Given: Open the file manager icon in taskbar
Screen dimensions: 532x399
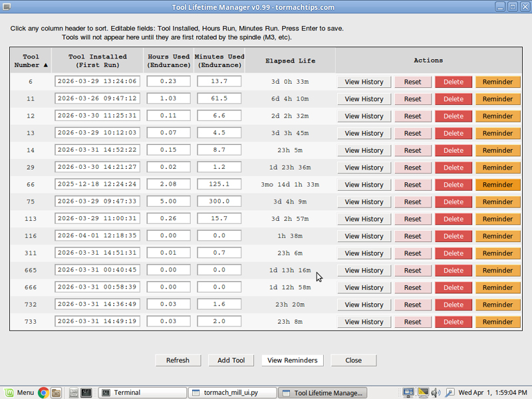Looking at the screenshot, I should tap(57, 392).
